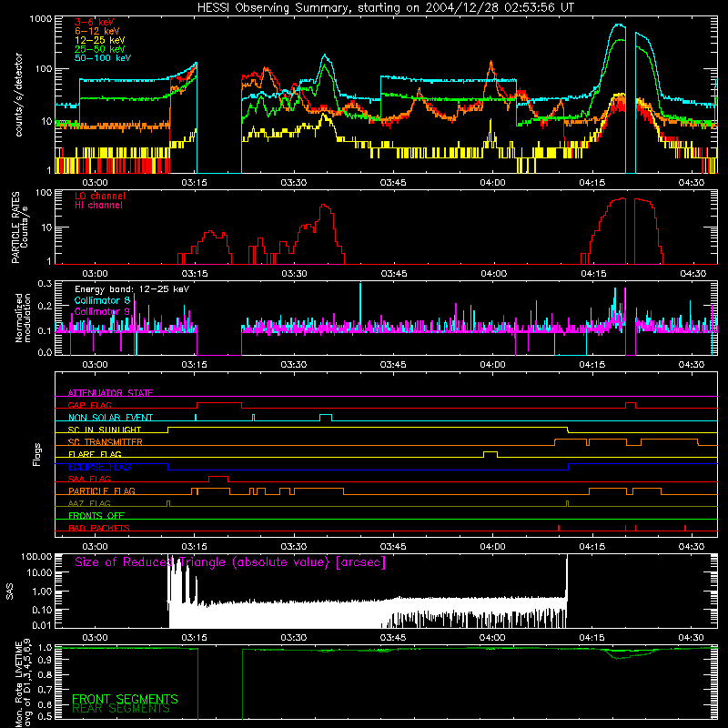Click the ECLIPSE FLAG label
728x728 pixels.
click(x=99, y=467)
